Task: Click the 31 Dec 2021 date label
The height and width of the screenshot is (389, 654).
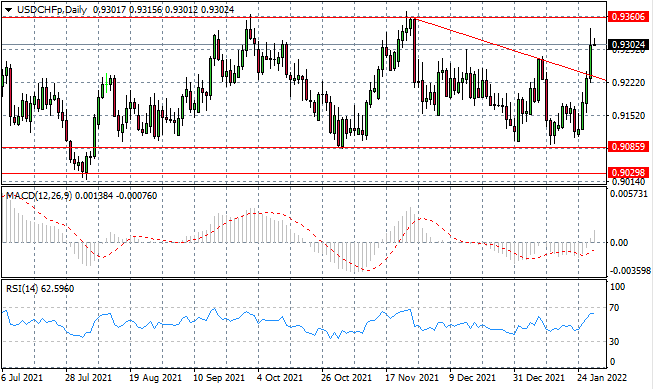Action: (x=539, y=378)
